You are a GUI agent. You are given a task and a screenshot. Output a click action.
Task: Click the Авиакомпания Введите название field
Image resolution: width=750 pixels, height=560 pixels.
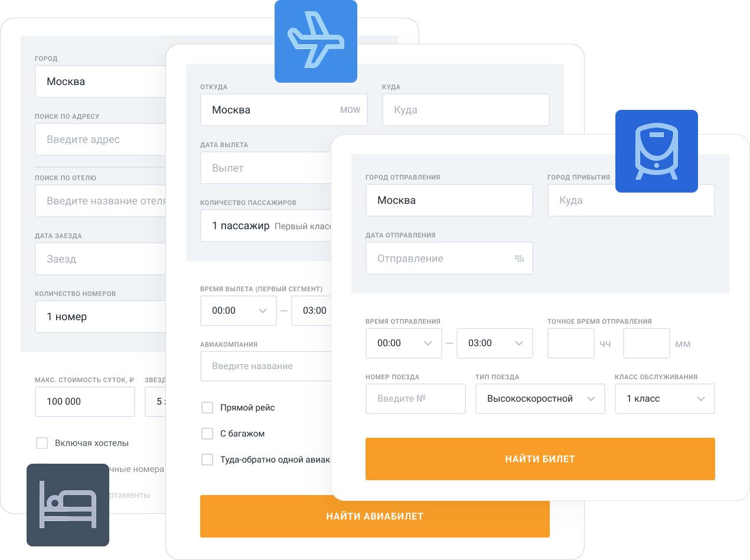pos(266,366)
